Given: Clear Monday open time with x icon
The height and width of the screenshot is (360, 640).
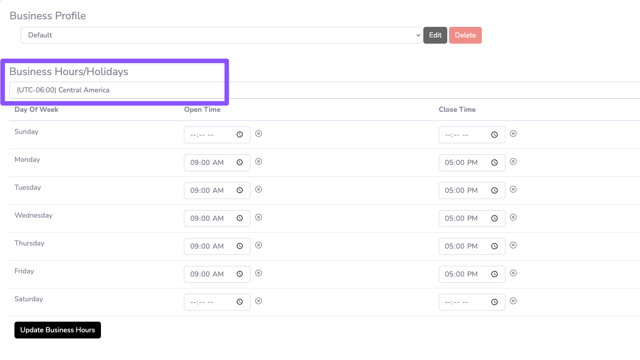Looking at the screenshot, I should (x=258, y=162).
